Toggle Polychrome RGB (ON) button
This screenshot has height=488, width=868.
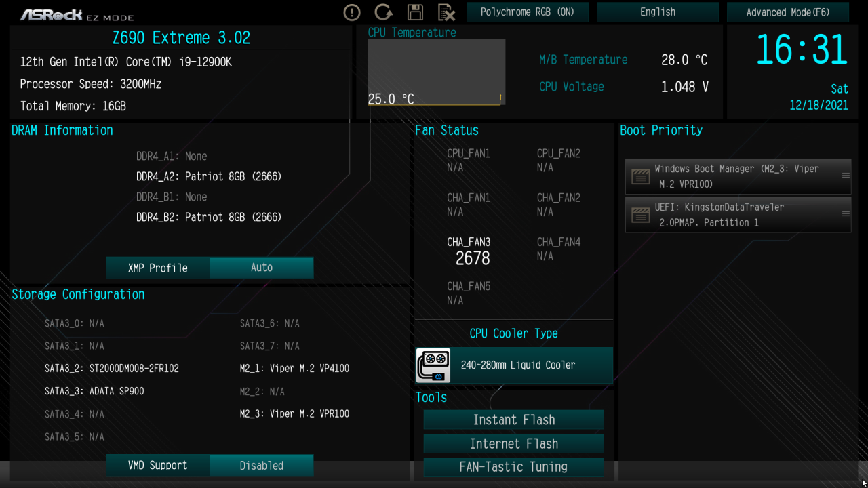point(527,12)
